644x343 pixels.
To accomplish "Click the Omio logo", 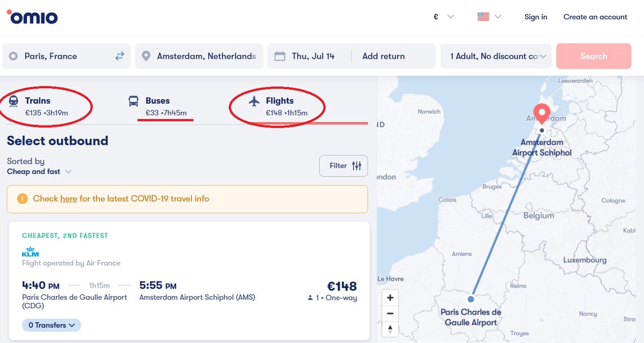I will [x=32, y=17].
